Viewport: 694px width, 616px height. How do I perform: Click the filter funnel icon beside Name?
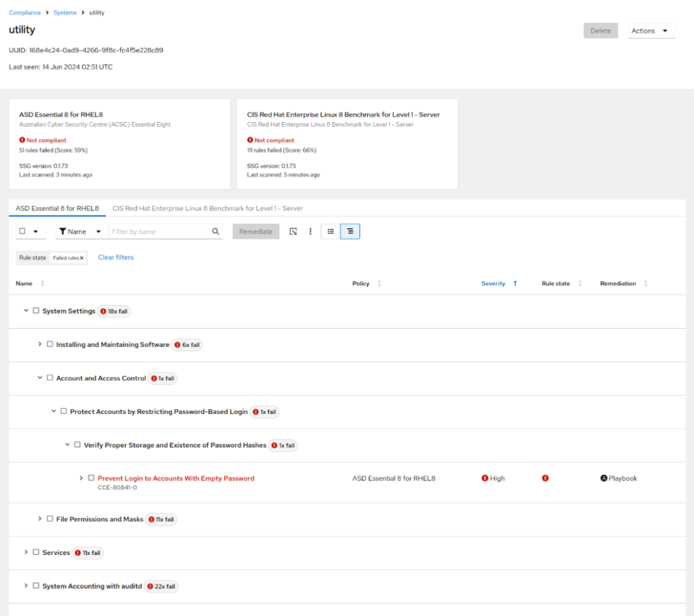coord(62,232)
